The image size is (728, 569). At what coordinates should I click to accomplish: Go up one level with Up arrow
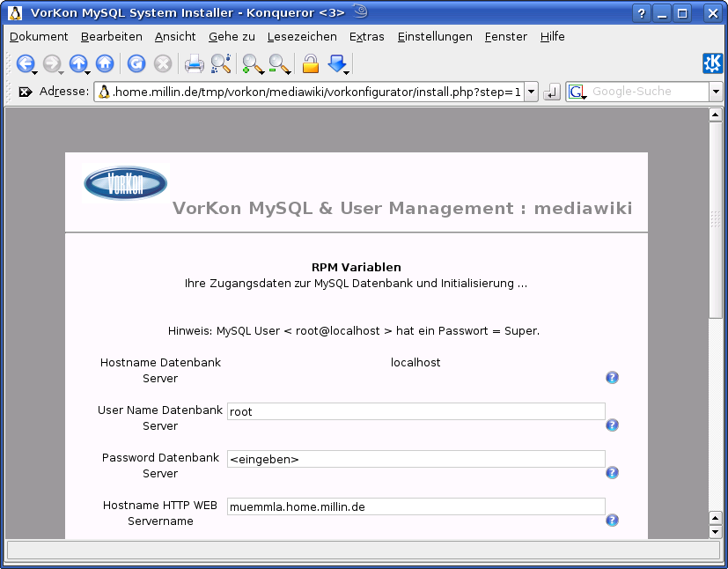78,63
